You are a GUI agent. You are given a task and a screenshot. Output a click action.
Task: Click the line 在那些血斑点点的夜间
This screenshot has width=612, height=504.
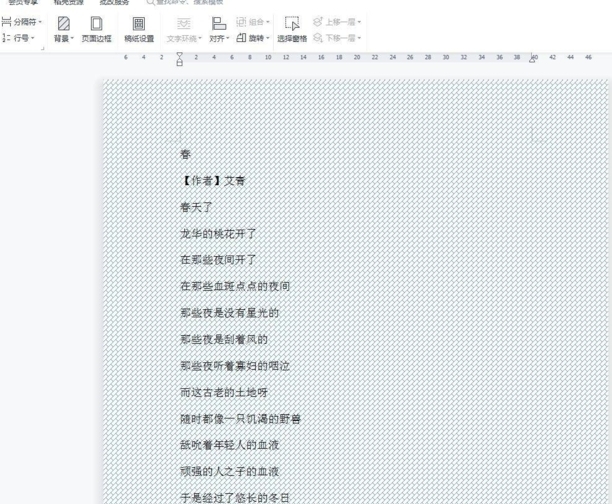(x=235, y=287)
